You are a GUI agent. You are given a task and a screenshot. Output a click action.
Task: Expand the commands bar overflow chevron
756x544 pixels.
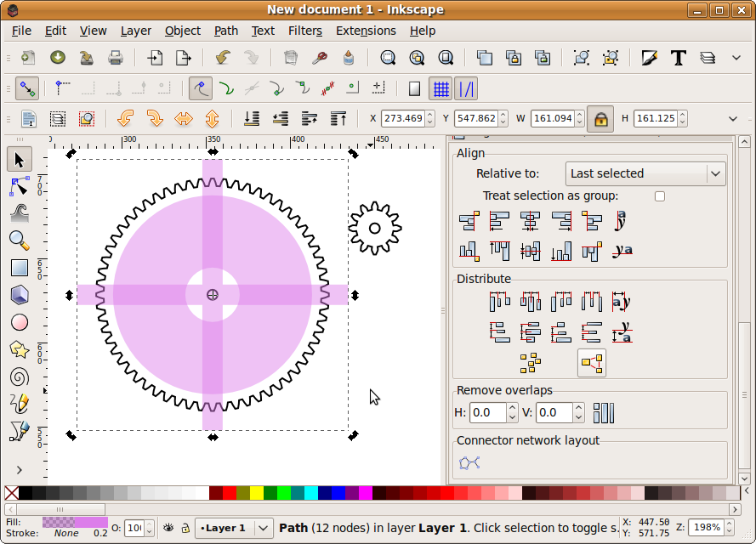click(x=736, y=58)
